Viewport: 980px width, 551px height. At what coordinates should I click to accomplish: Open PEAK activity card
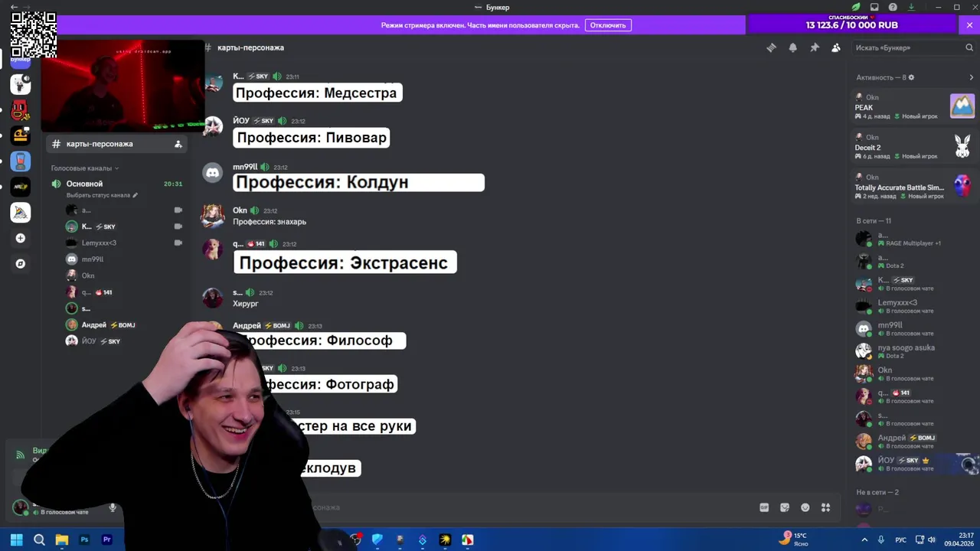point(913,106)
